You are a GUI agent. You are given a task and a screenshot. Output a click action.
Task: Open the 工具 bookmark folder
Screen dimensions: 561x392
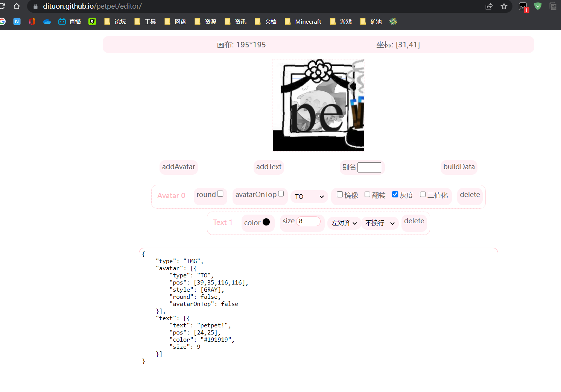145,21
